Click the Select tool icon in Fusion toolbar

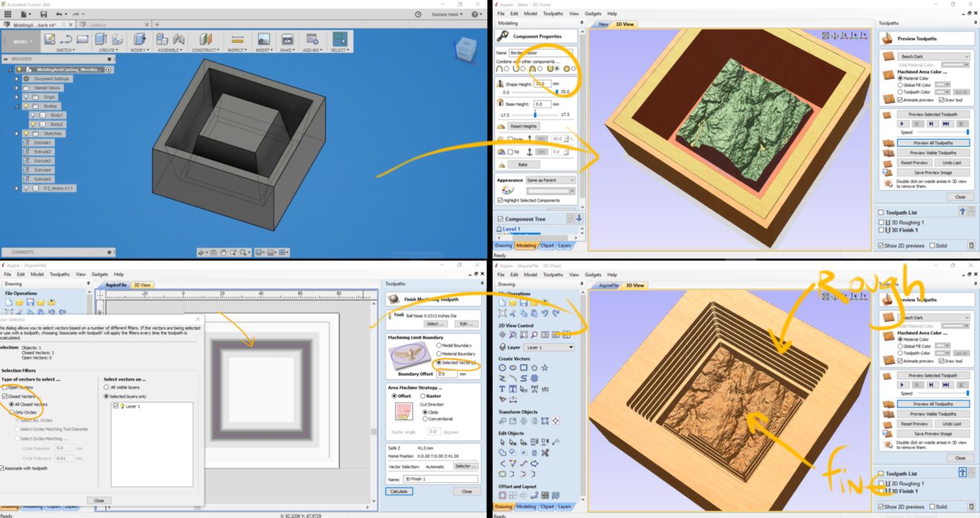340,39
